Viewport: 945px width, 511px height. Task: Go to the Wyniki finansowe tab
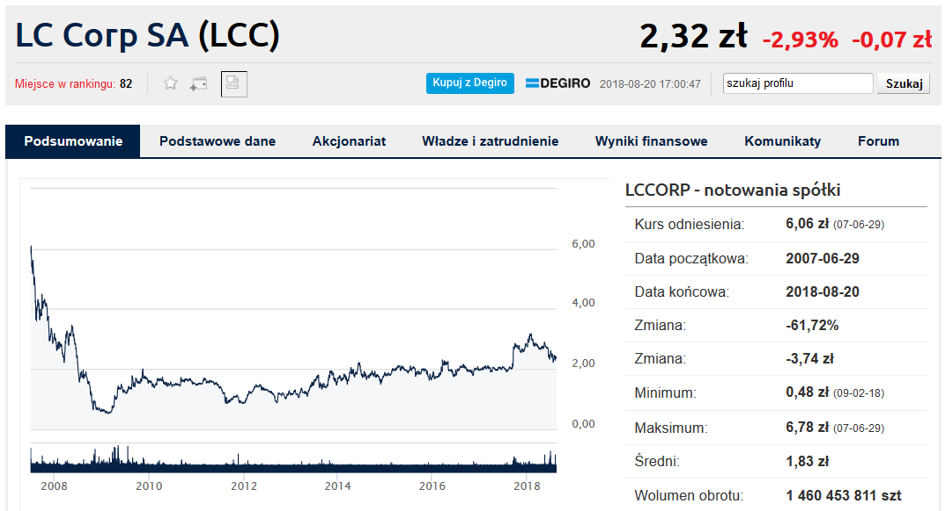click(651, 141)
